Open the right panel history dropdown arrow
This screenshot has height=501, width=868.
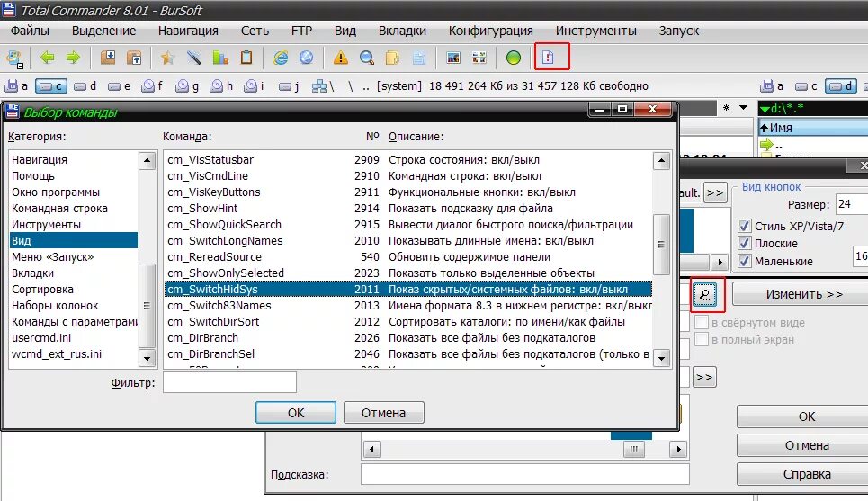coord(744,107)
